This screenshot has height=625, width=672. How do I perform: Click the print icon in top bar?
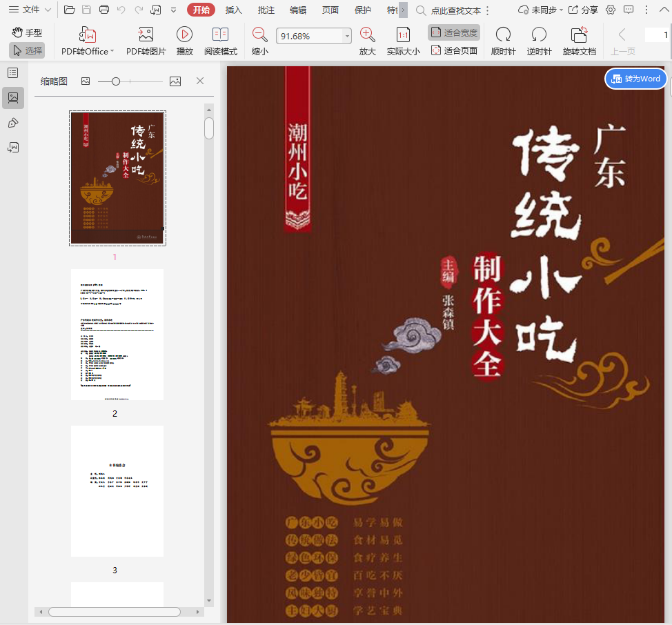104,10
